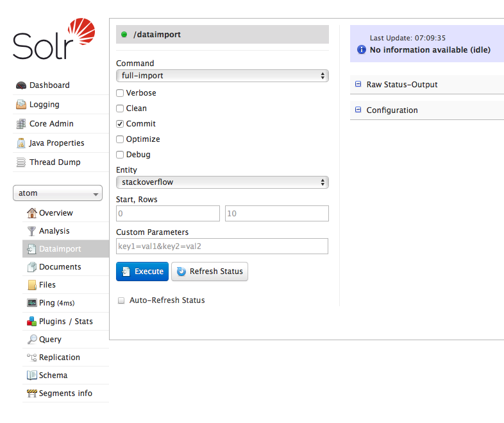Viewport: 504px width, 423px height.
Task: Open the Dashboard menu item
Action: [49, 85]
